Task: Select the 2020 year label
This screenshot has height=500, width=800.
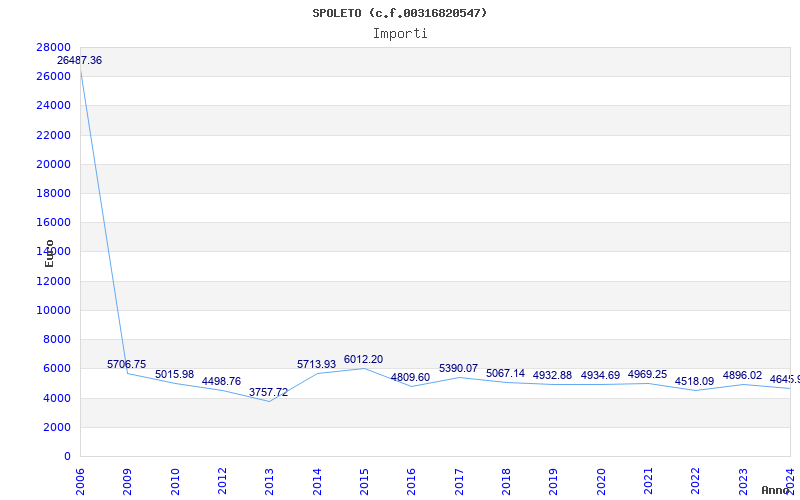Action: pos(601,481)
